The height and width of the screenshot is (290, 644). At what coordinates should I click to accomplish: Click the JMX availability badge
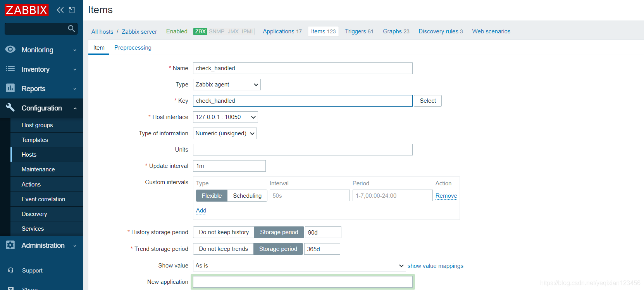pos(233,31)
